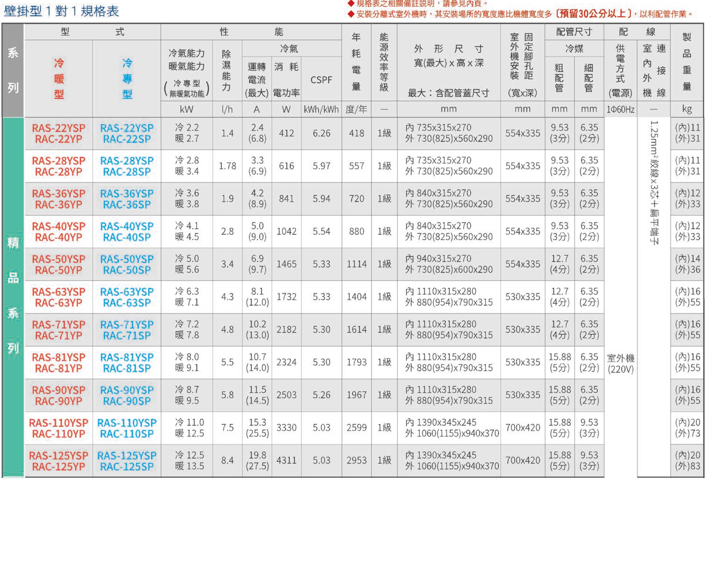The image size is (709, 588).
Task: Click capacity cell 冷 2.2 暖 2.7
Action: click(x=187, y=133)
